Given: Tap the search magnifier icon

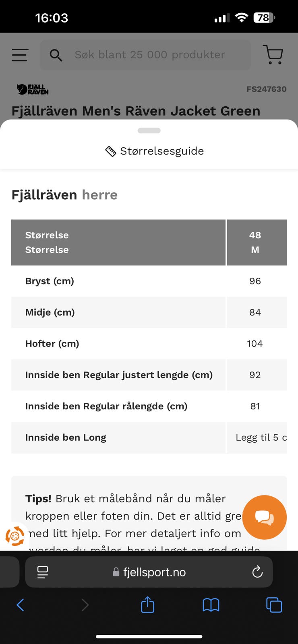Looking at the screenshot, I should pyautogui.click(x=56, y=55).
